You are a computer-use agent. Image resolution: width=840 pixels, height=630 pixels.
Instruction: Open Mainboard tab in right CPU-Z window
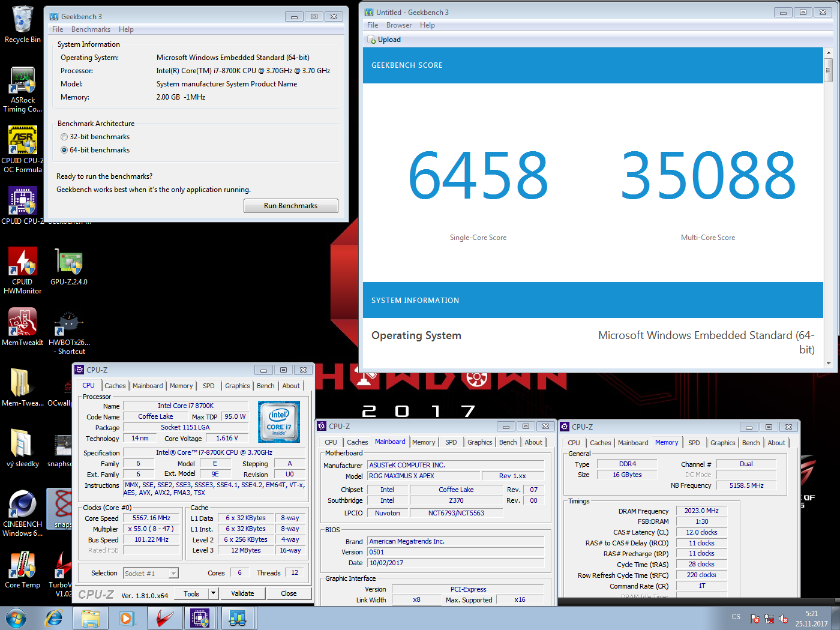pyautogui.click(x=633, y=443)
